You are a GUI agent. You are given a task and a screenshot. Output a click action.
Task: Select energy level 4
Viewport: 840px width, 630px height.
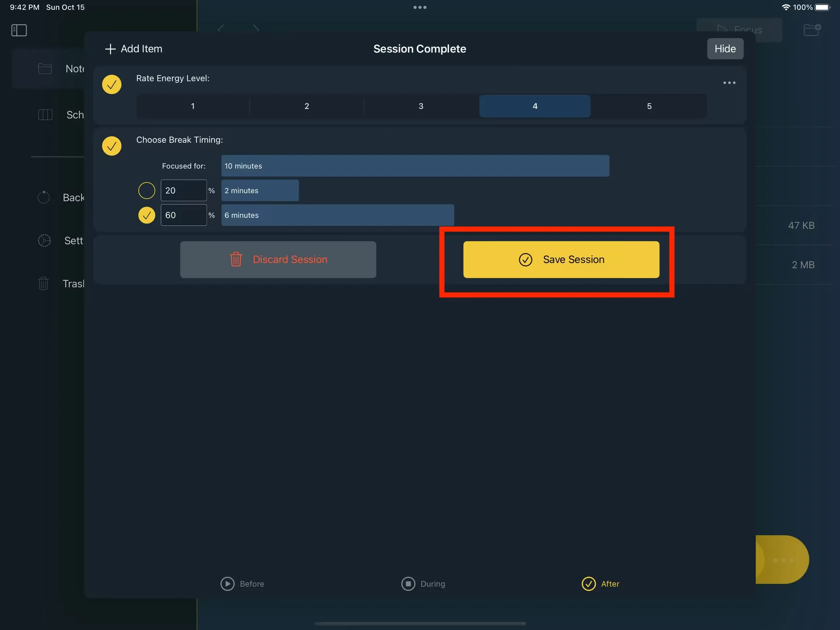(535, 106)
